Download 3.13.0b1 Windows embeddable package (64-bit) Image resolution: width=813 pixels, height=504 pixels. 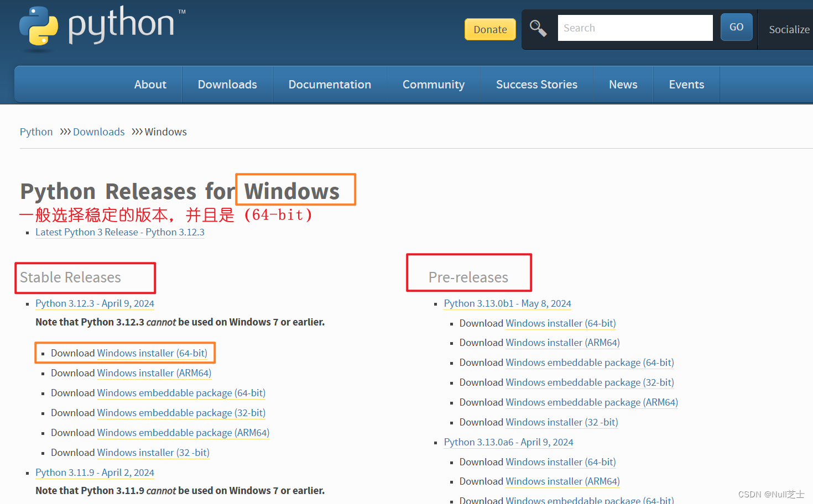[590, 363]
